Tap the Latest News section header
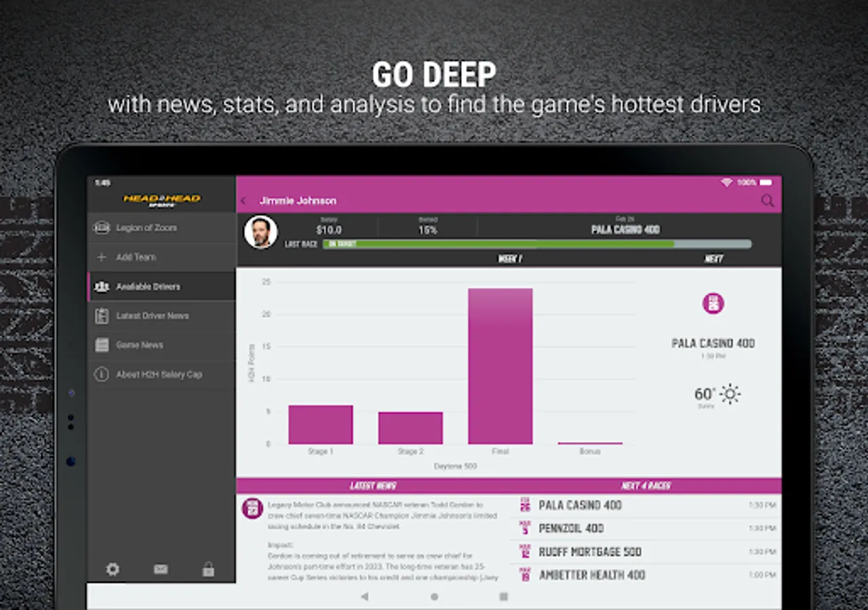868x610 pixels. coord(373,486)
